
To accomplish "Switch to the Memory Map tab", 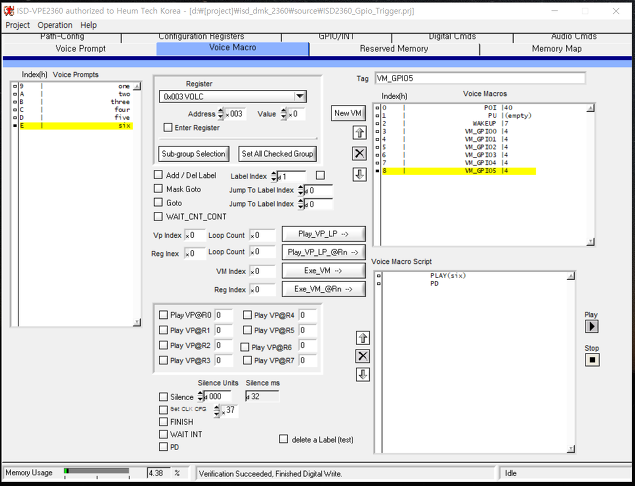I will click(x=556, y=49).
